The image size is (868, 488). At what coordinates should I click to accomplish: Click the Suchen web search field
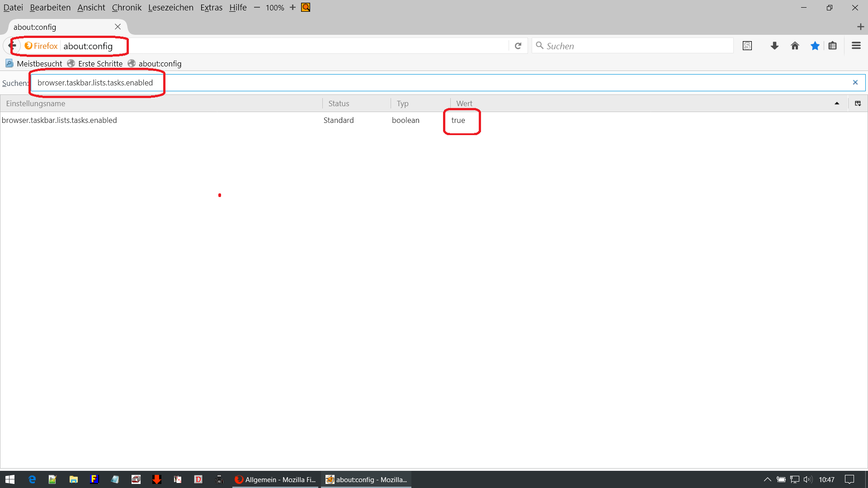633,46
